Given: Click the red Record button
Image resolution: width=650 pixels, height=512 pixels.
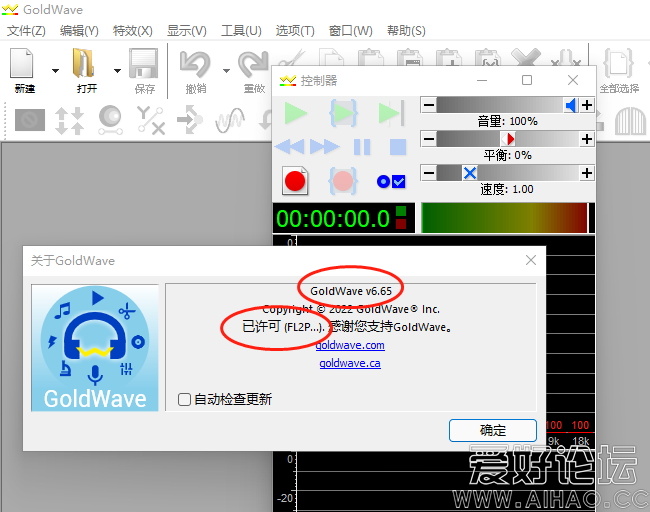Looking at the screenshot, I should (x=295, y=181).
